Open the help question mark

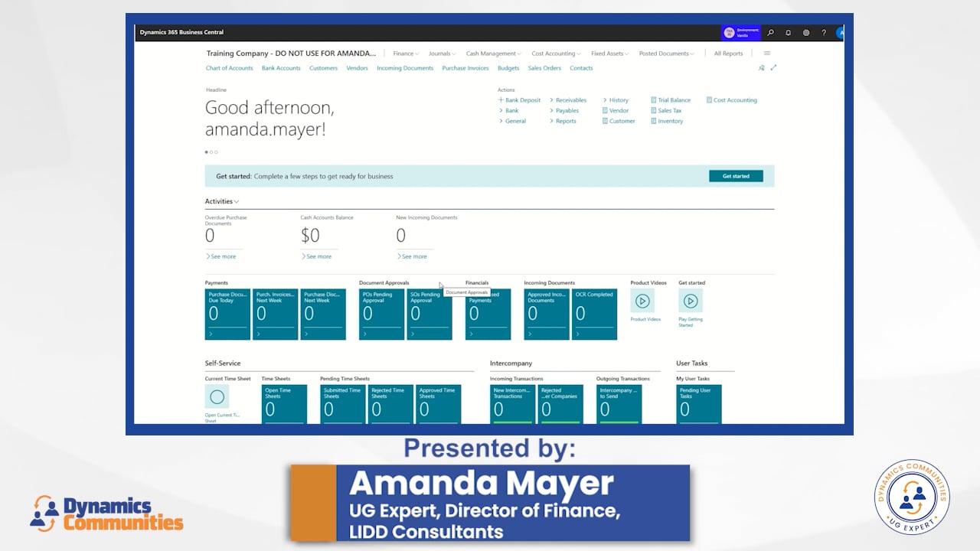point(824,33)
